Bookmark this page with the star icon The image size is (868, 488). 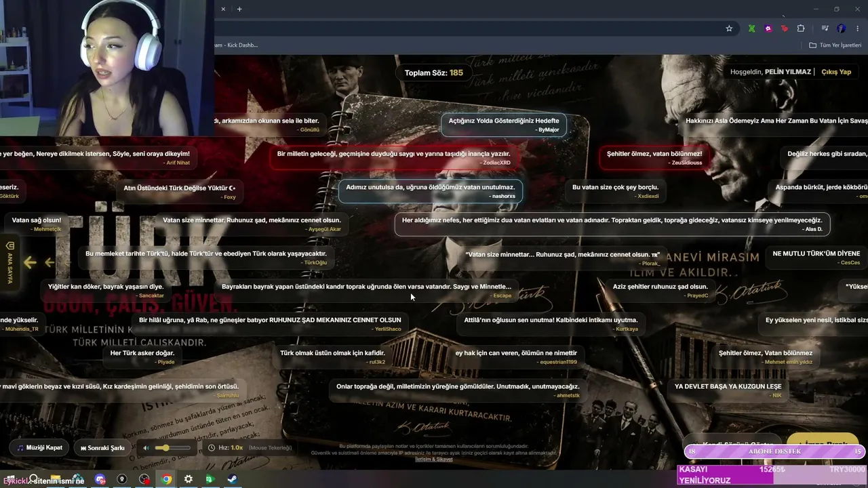pos(729,28)
